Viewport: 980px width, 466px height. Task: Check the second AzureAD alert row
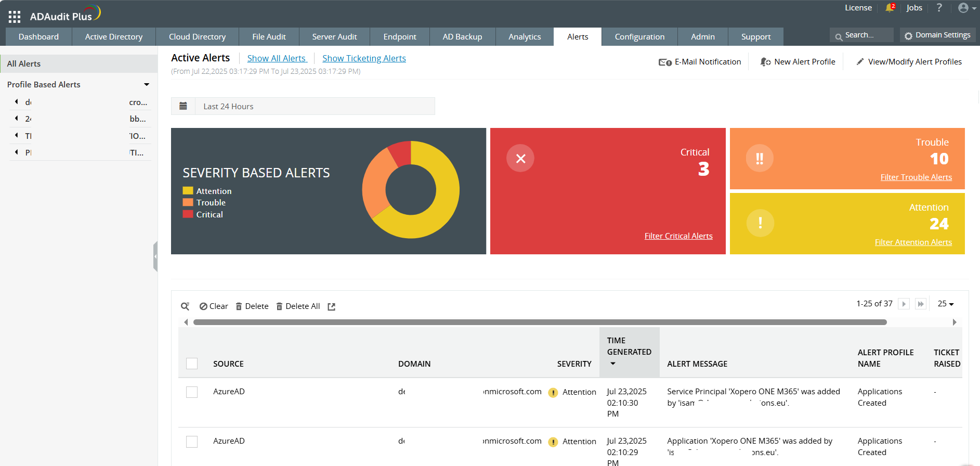coord(192,442)
